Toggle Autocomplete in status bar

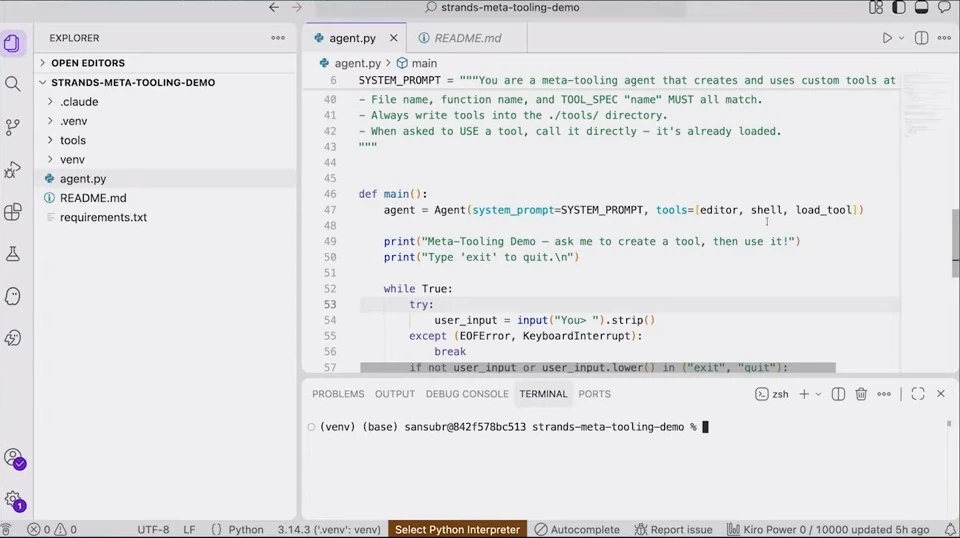(x=577, y=529)
